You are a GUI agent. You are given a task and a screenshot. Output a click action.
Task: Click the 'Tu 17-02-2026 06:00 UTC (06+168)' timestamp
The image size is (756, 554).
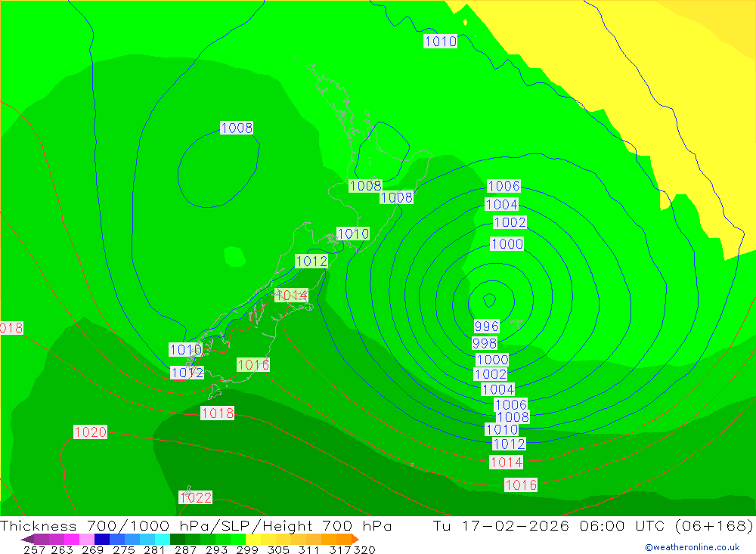(593, 525)
